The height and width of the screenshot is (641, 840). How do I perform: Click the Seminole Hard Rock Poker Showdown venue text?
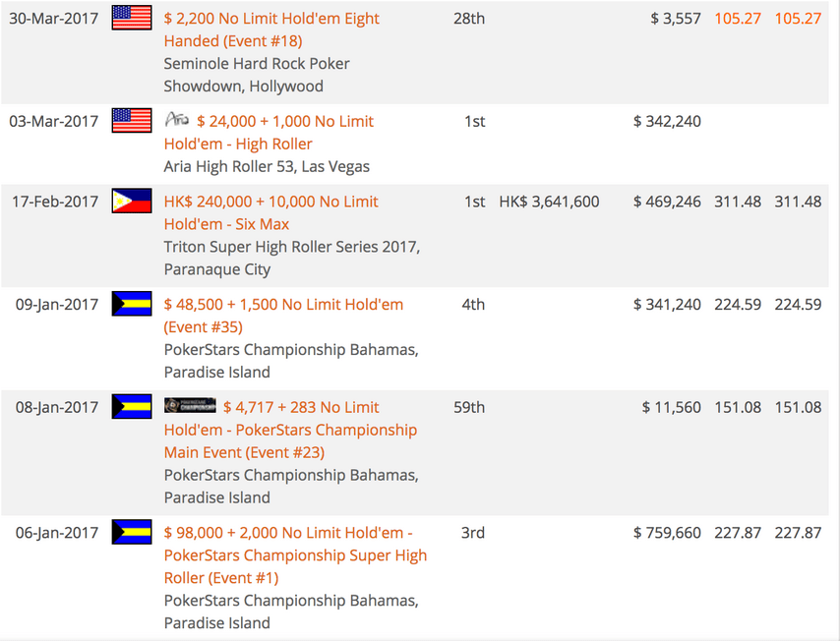[x=257, y=75]
